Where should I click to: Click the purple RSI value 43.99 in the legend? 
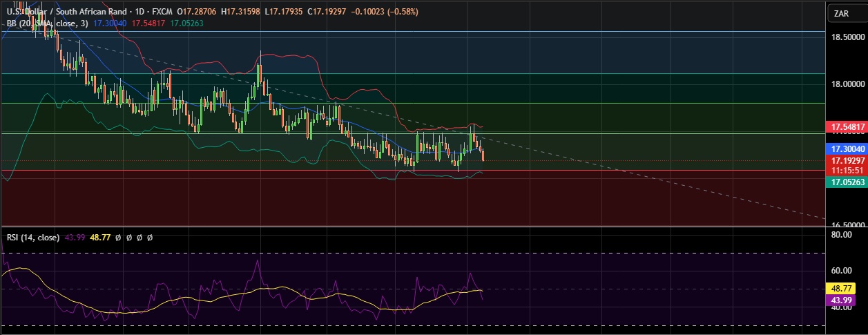(74, 237)
